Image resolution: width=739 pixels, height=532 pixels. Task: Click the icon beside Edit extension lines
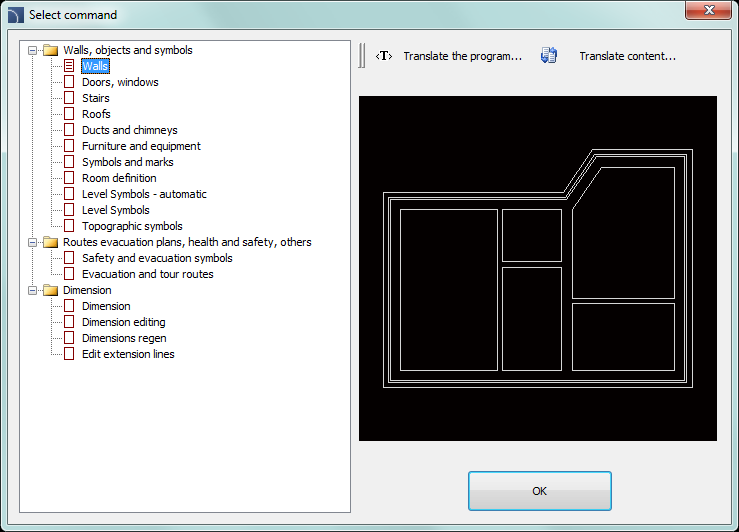click(69, 354)
